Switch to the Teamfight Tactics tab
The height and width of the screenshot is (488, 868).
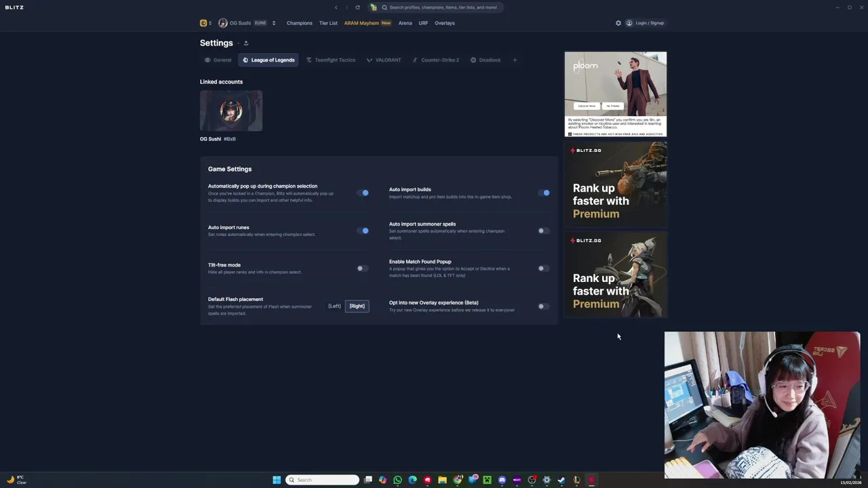[x=331, y=60]
